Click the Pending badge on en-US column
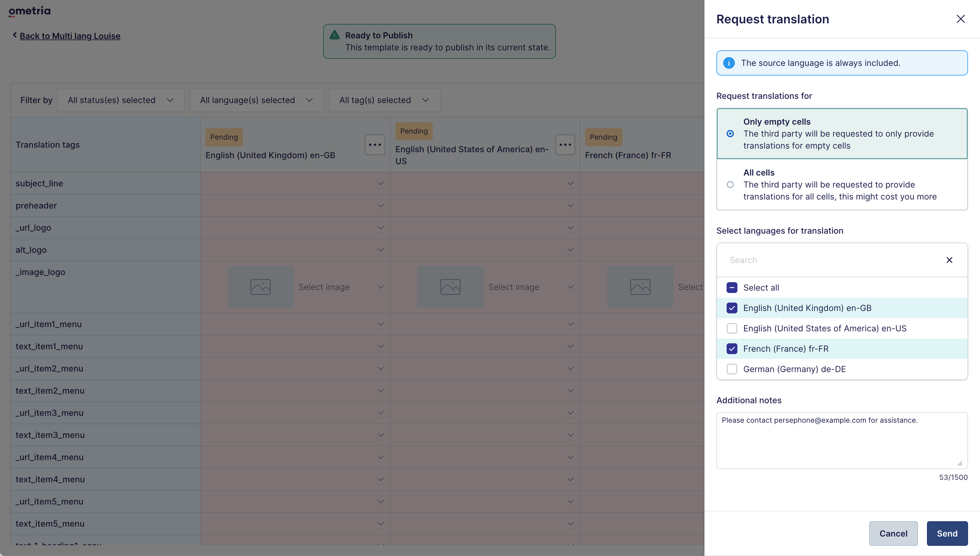 click(414, 131)
